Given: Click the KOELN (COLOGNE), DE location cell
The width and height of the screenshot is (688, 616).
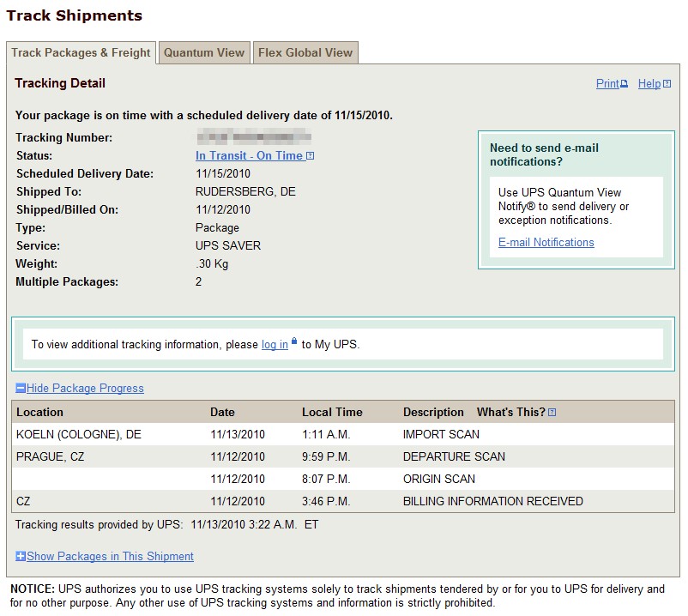Looking at the screenshot, I should coord(79,434).
